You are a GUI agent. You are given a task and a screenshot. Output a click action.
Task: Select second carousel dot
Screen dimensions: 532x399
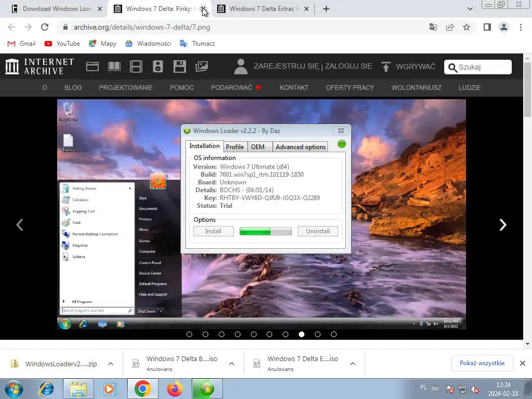click(x=205, y=334)
